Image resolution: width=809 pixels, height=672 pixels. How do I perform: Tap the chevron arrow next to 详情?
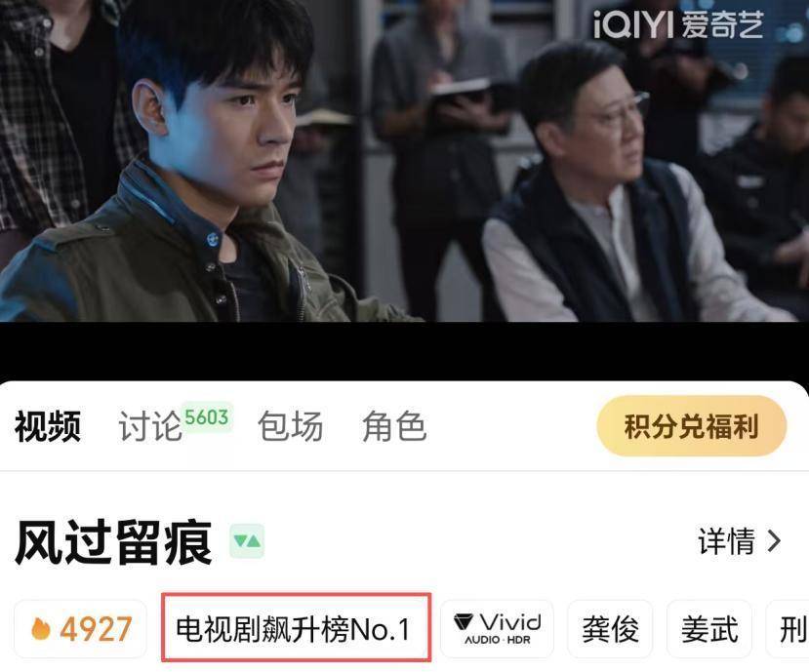774,541
